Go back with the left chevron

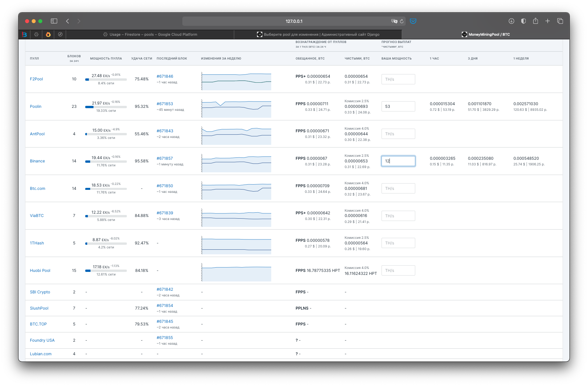67,21
